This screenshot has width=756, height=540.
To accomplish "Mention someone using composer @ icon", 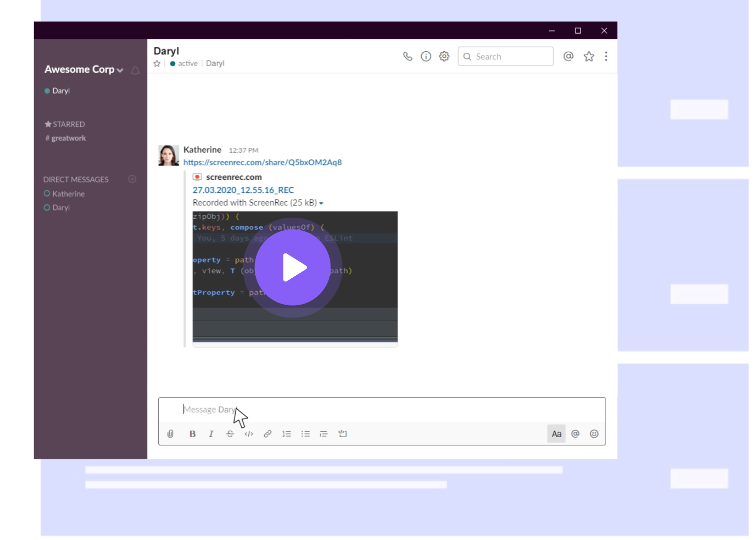I will pyautogui.click(x=576, y=434).
